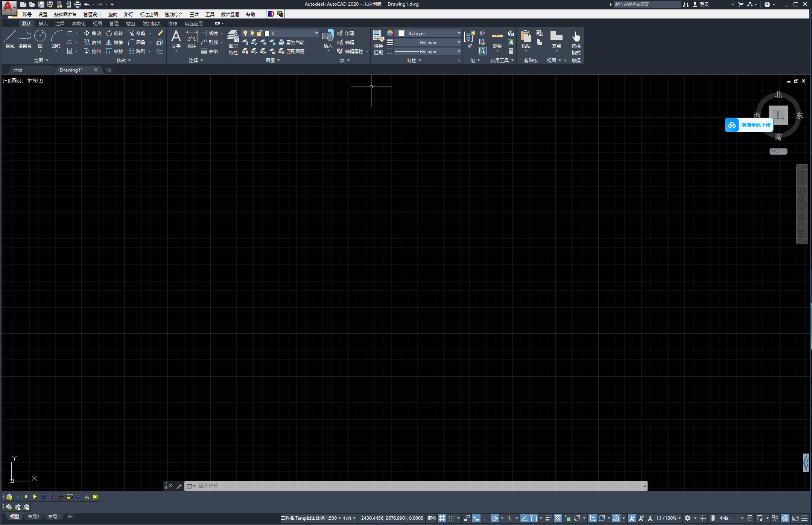Image resolution: width=812 pixels, height=525 pixels.
Task: Open the Layer Properties (图层特性) panel
Action: tap(233, 42)
